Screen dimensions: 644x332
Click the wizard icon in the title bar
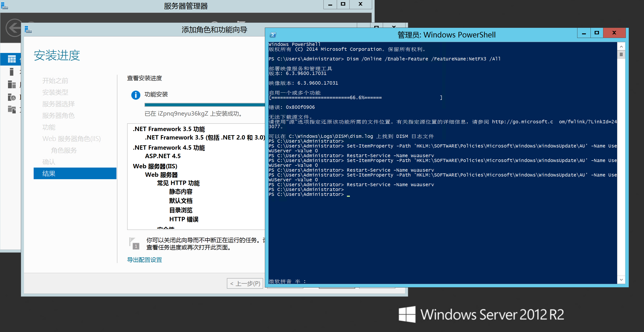coord(28,30)
